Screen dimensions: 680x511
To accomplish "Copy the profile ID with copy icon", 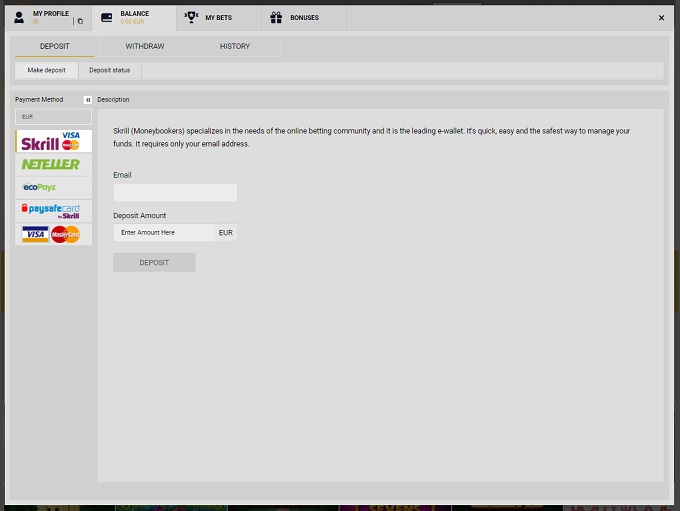I will point(80,21).
